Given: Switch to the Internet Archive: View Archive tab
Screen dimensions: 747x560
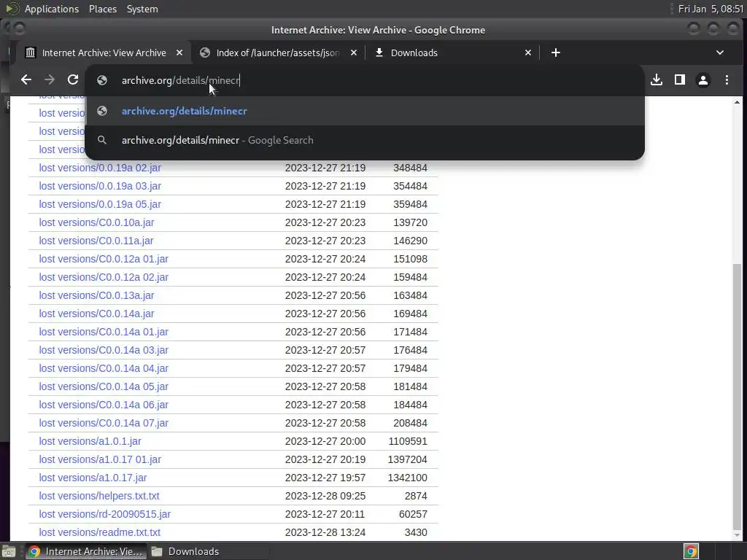Looking at the screenshot, I should 104,52.
